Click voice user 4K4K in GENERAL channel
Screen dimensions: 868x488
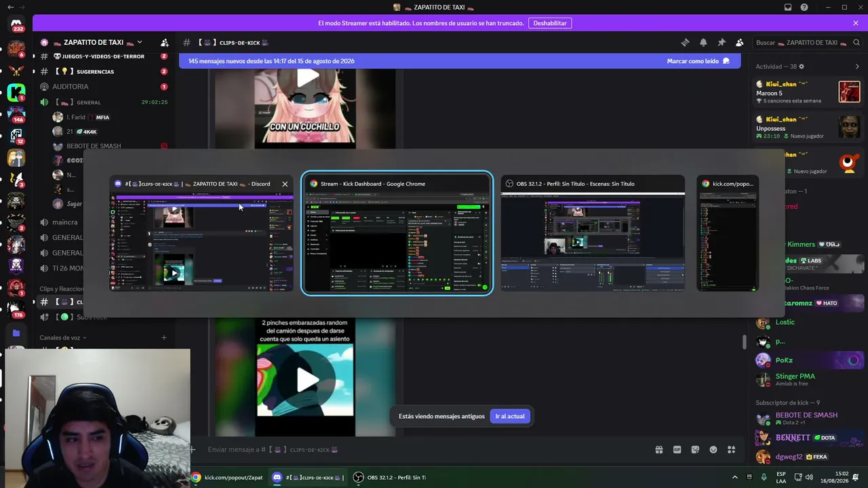coord(108,131)
